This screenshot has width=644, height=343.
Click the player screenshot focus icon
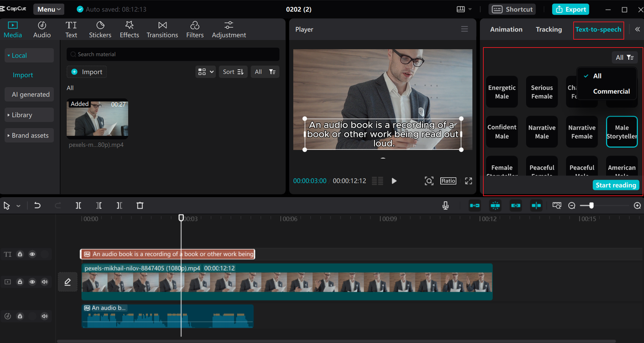coord(429,181)
